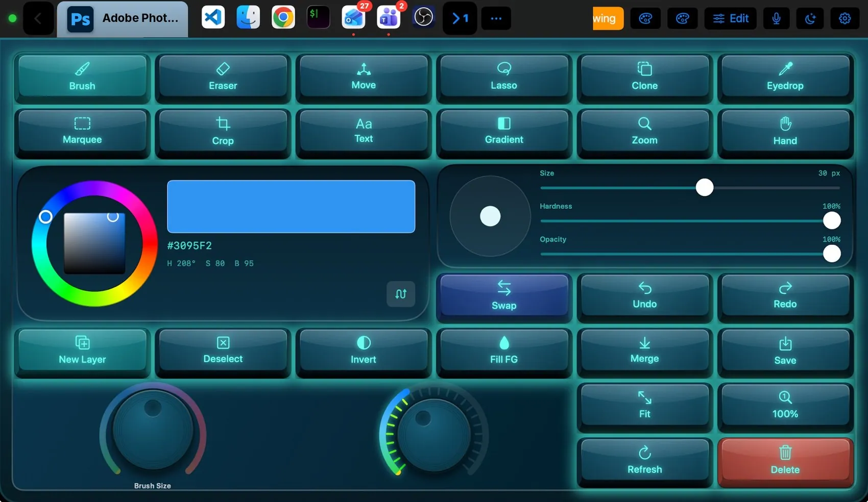Invert the selection with Invert button
This screenshot has height=502, width=868.
(364, 350)
